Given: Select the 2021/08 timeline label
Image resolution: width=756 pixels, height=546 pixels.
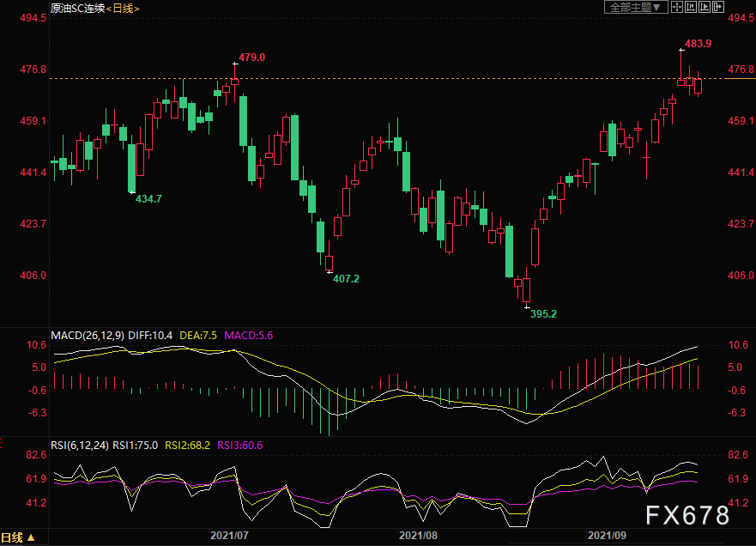Looking at the screenshot, I should coord(418,536).
